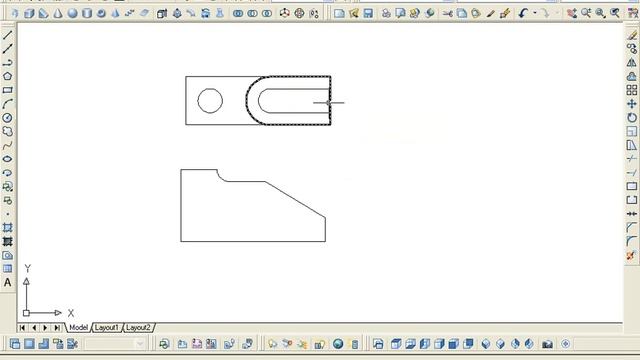Open an existing drawing file
This screenshot has height=360, width=640.
coord(353,13)
